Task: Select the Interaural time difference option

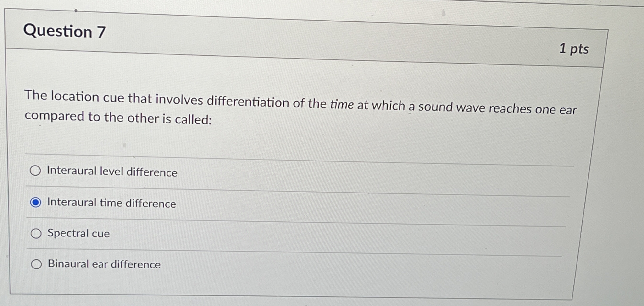Action: [36, 203]
